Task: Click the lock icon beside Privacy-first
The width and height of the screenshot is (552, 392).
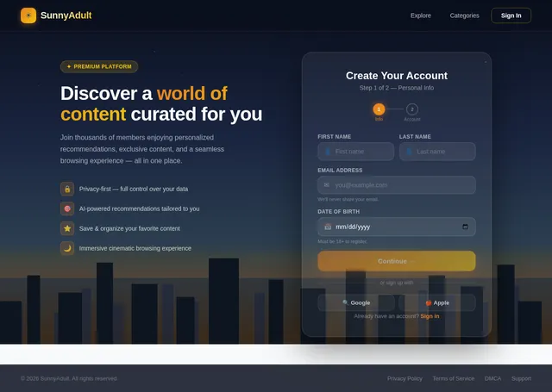Action: [x=67, y=188]
